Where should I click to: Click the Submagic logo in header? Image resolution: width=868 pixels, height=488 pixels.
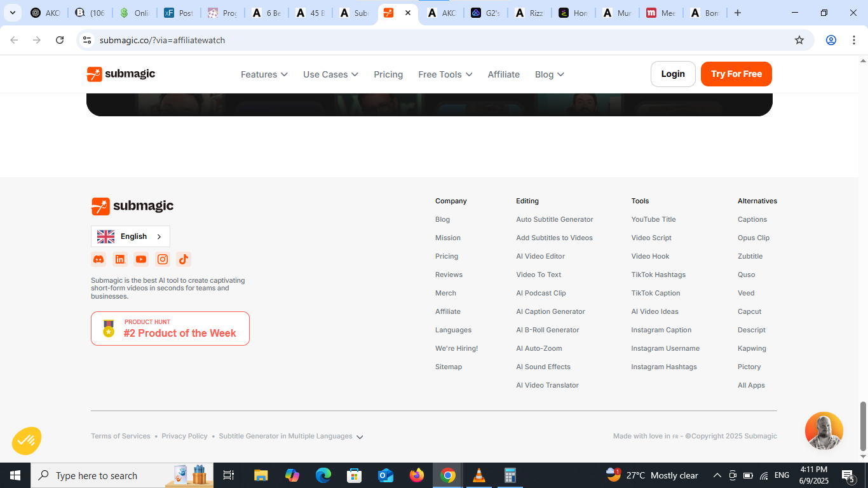pyautogui.click(x=121, y=74)
